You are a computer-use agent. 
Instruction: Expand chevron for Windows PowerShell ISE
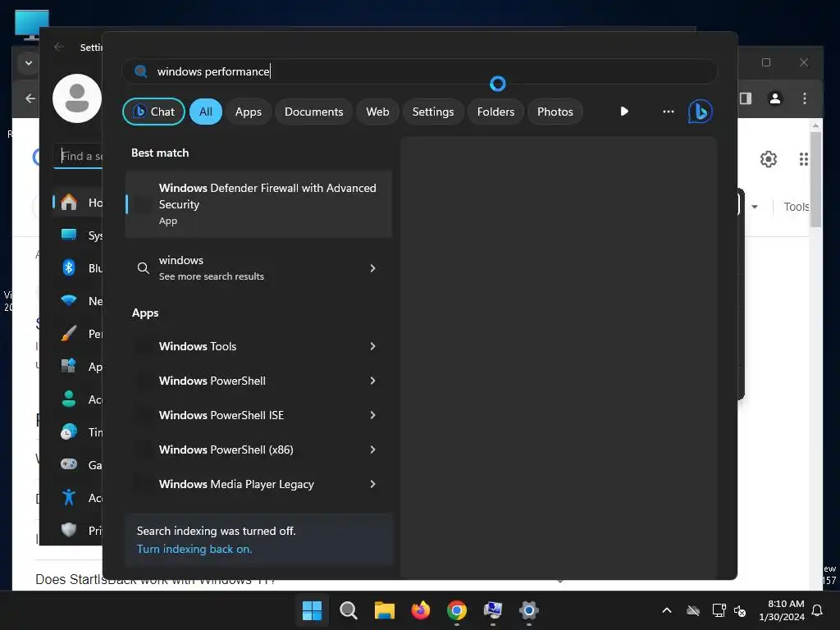[x=373, y=415]
